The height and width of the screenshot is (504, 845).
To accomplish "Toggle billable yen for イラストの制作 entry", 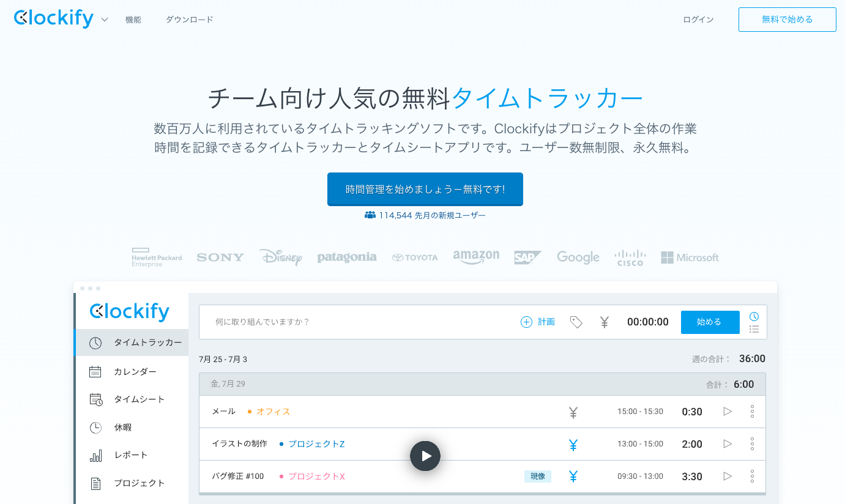I will click(x=573, y=444).
